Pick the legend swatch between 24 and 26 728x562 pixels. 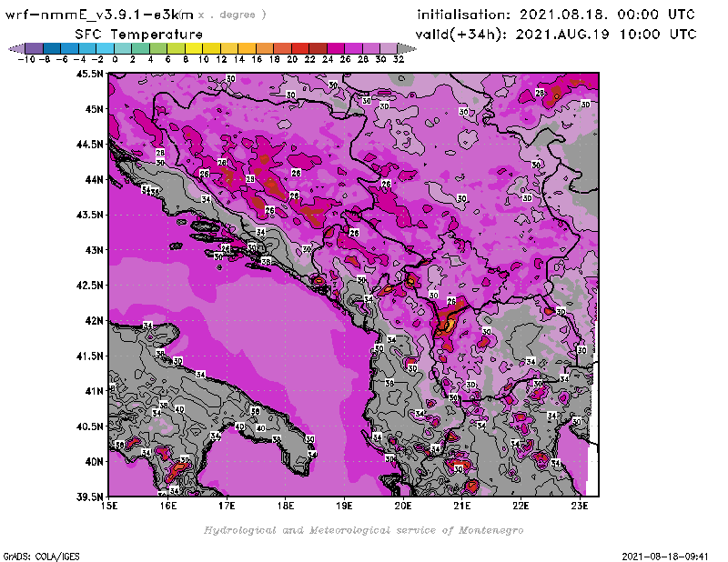[335, 48]
